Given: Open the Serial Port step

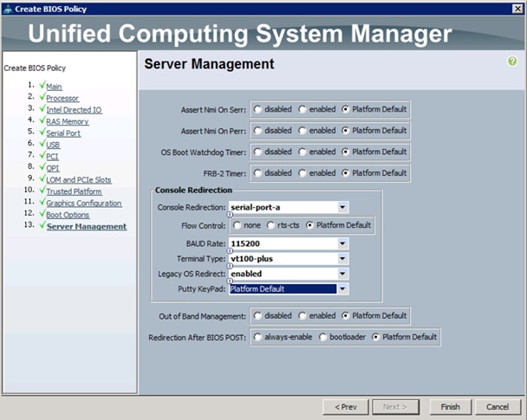Looking at the screenshot, I should (x=63, y=133).
